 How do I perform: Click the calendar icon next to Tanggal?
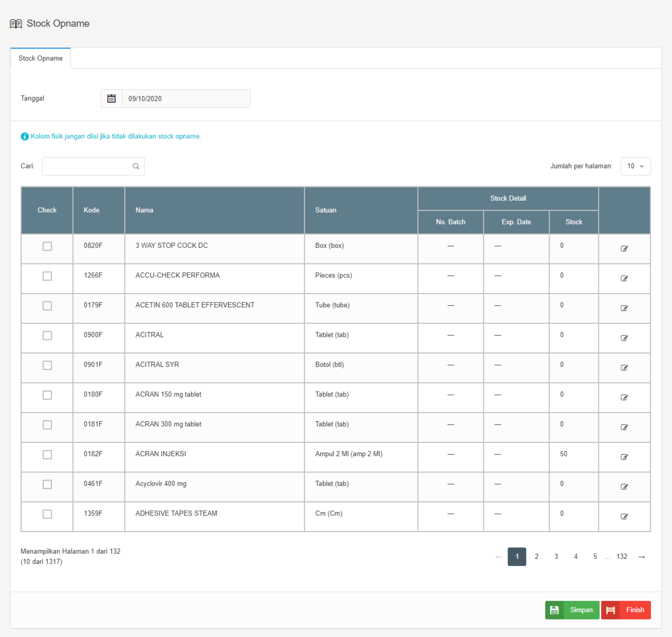click(111, 99)
